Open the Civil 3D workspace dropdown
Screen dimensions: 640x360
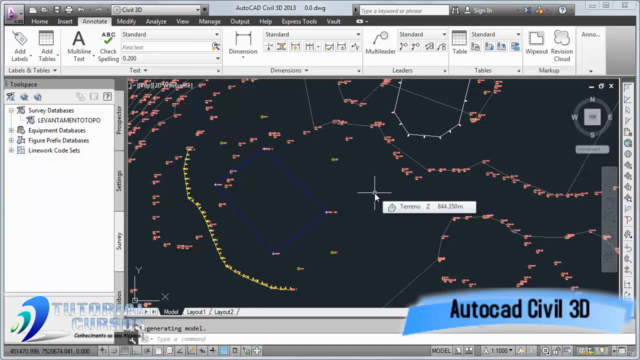(157, 10)
